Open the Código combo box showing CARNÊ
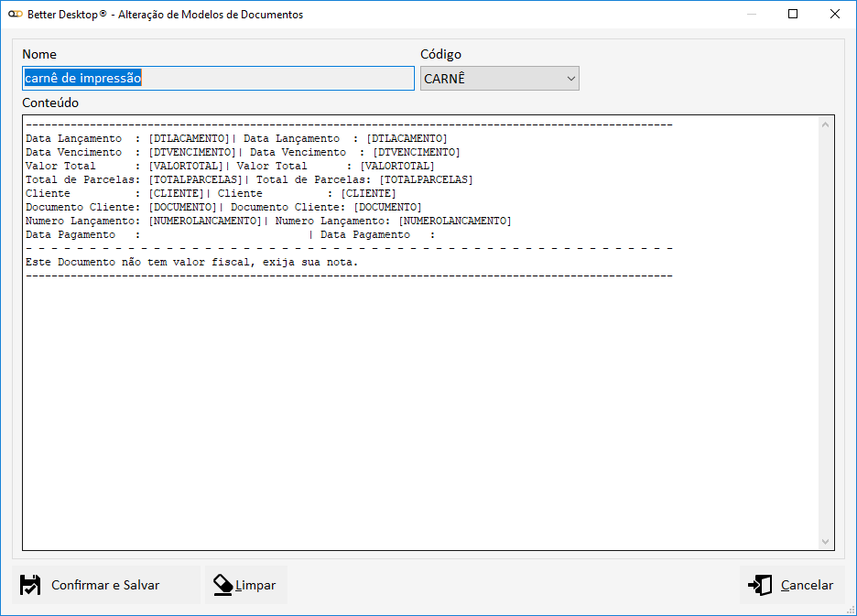 (x=491, y=79)
